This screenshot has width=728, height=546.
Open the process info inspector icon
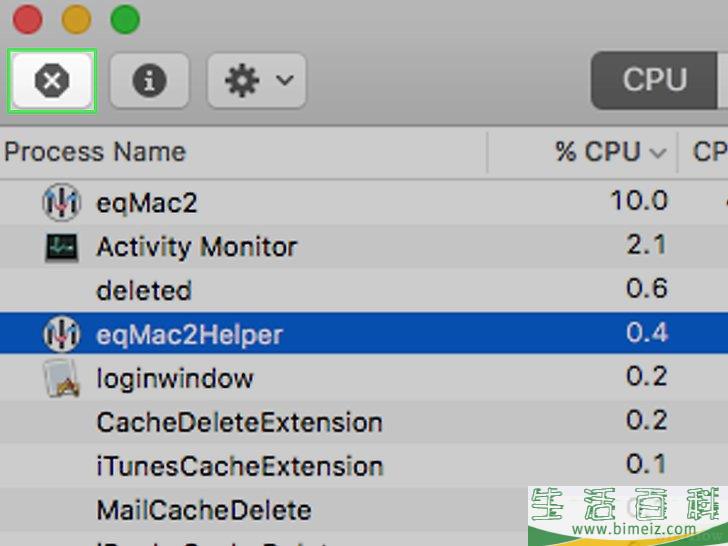(149, 81)
